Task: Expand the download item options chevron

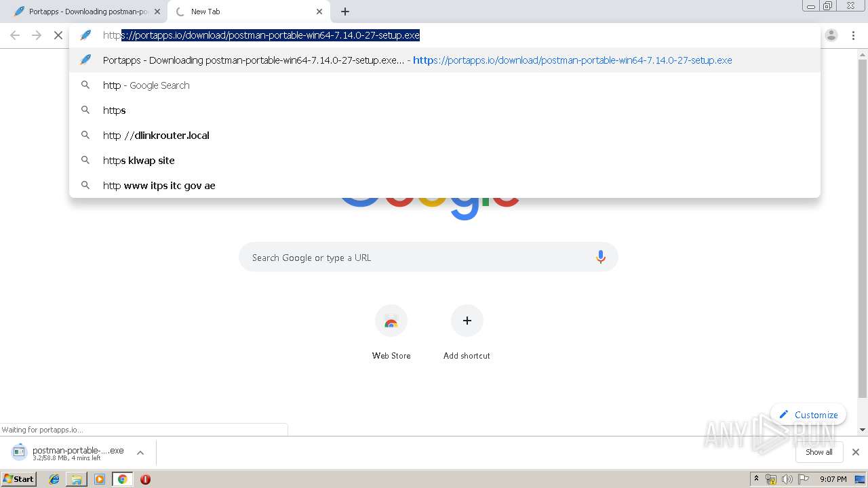Action: point(140,453)
